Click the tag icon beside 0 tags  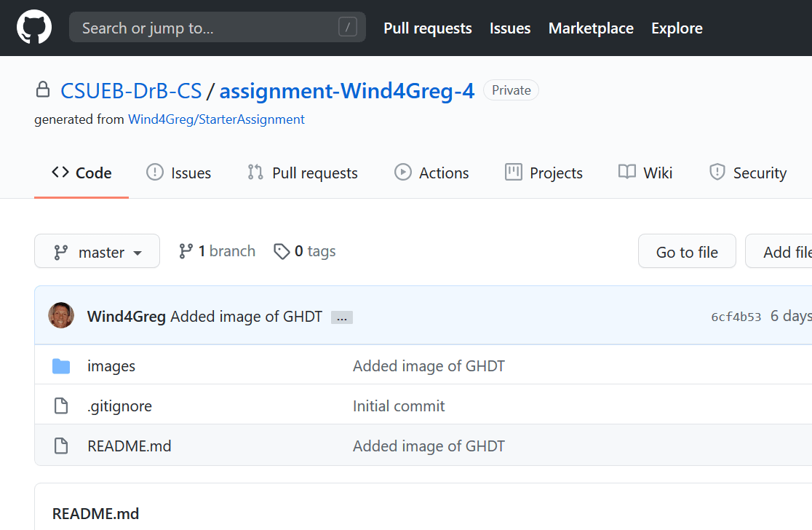pos(281,251)
